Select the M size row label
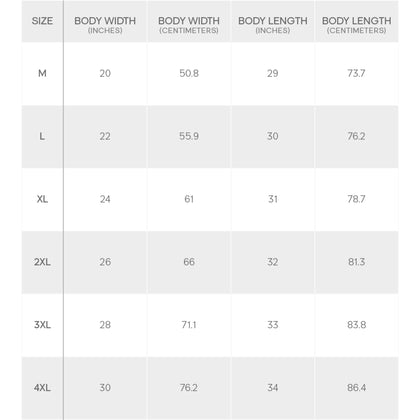This screenshot has width=420, height=420. 42,73
